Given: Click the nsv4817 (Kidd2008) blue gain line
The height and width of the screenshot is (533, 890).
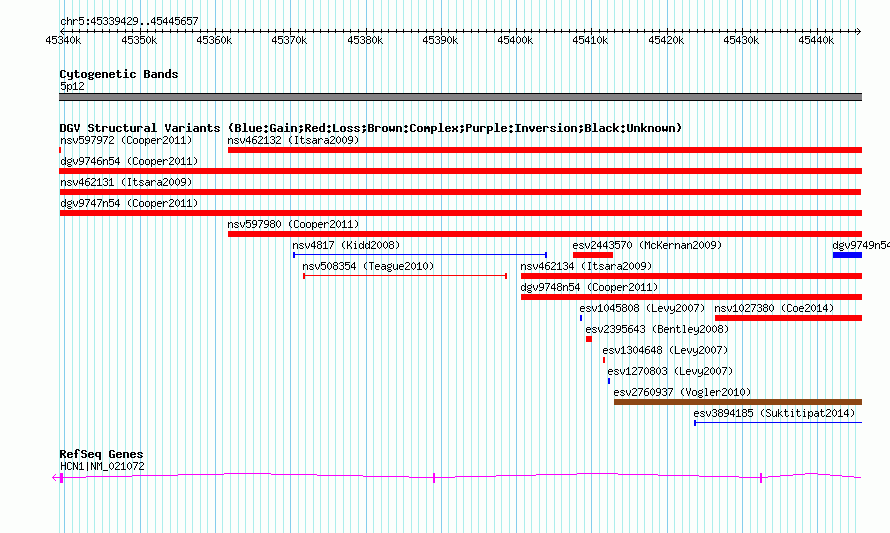Looking at the screenshot, I should 420,255.
